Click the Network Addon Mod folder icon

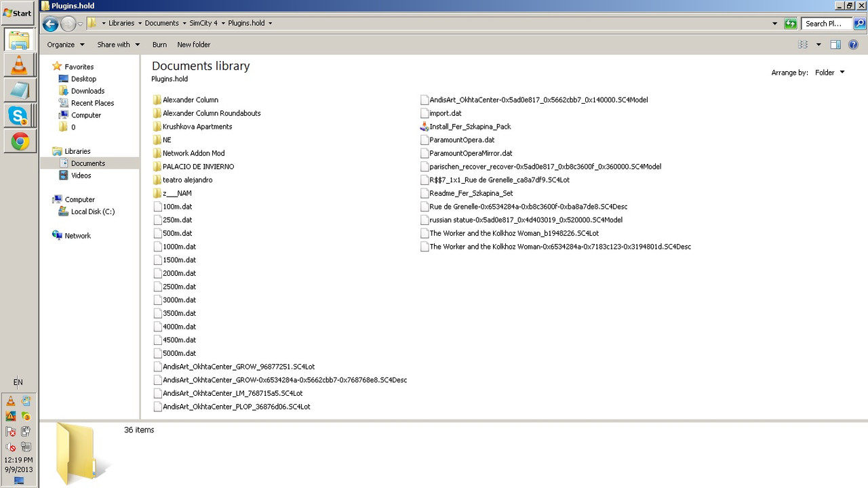pos(157,153)
